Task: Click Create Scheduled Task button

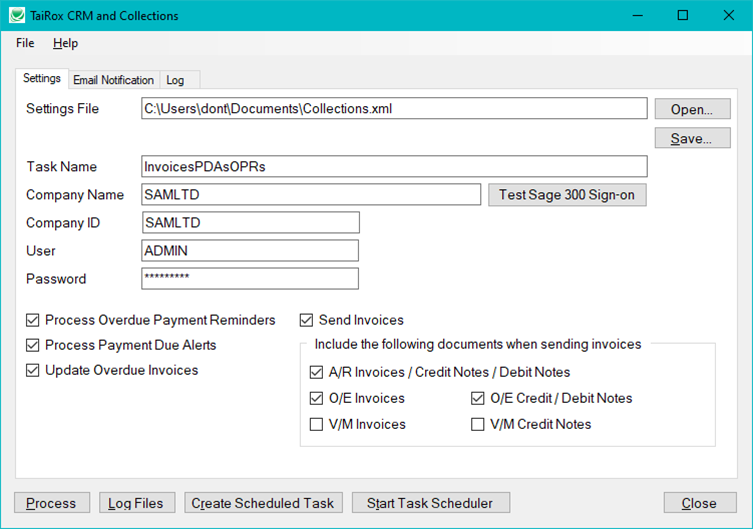Action: (x=263, y=503)
